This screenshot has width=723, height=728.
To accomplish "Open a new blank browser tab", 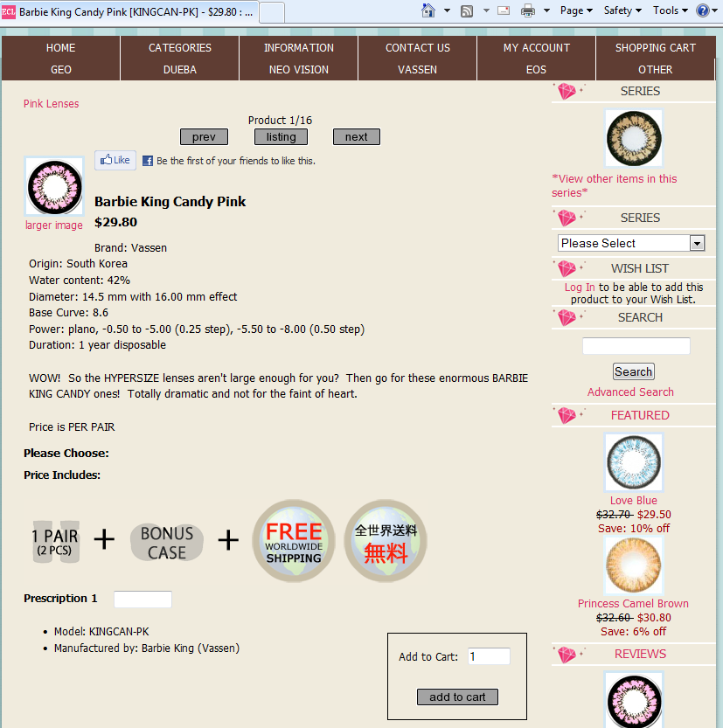I will [272, 12].
